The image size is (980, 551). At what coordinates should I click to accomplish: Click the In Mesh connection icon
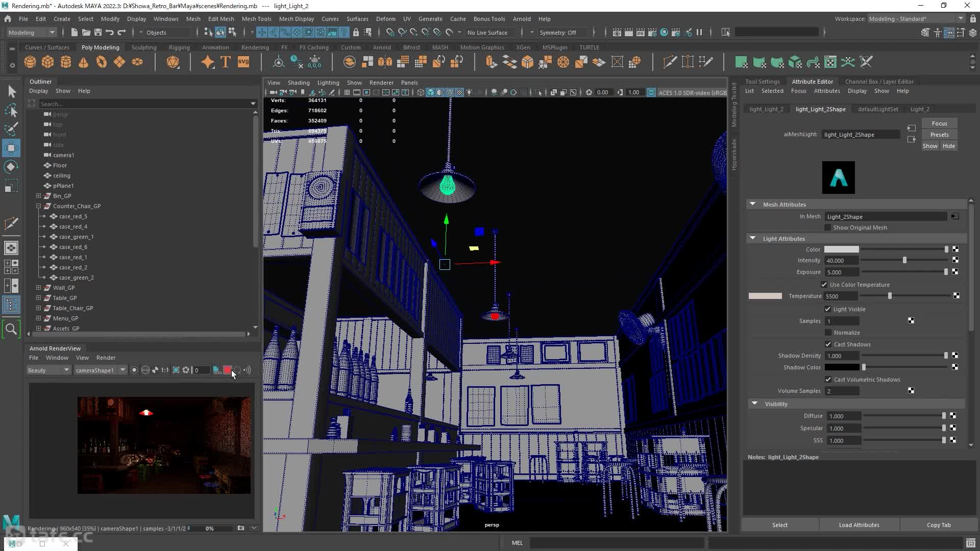[955, 216]
